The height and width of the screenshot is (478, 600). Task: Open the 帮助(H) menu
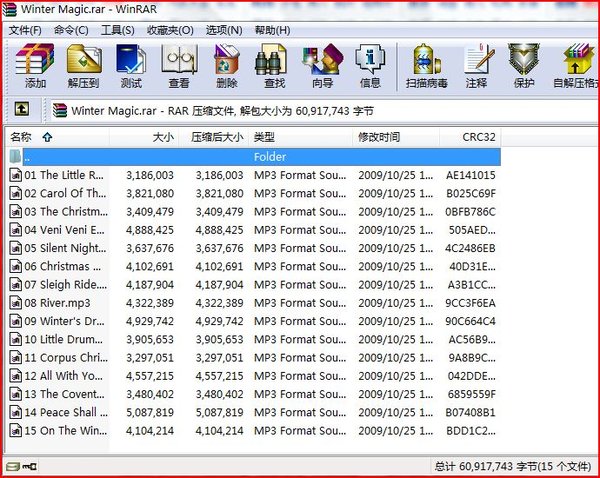tap(272, 30)
